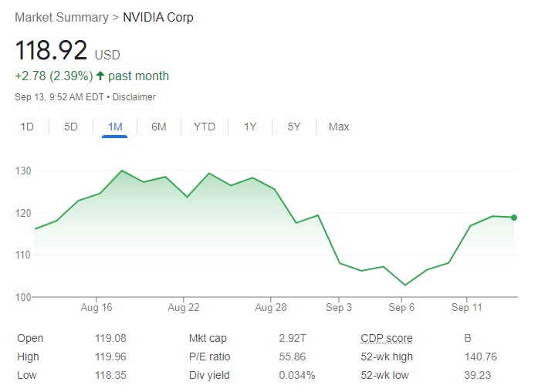This screenshot has width=538, height=392.
Task: Show the 6M price chart
Action: point(158,127)
